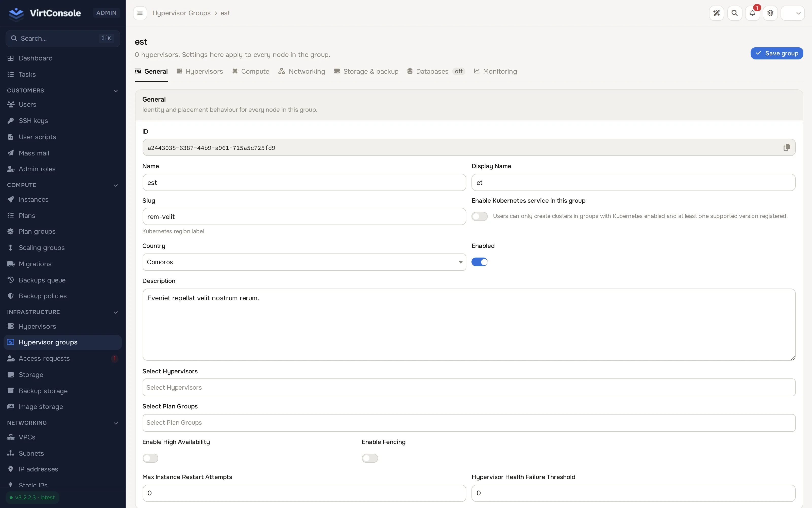Image resolution: width=812 pixels, height=508 pixels.
Task: Switch to the Hypervisors tab
Action: 200,71
